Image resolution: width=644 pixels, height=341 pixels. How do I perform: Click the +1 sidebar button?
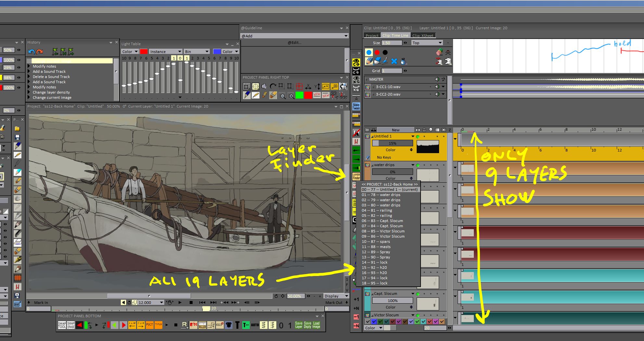[x=356, y=299]
